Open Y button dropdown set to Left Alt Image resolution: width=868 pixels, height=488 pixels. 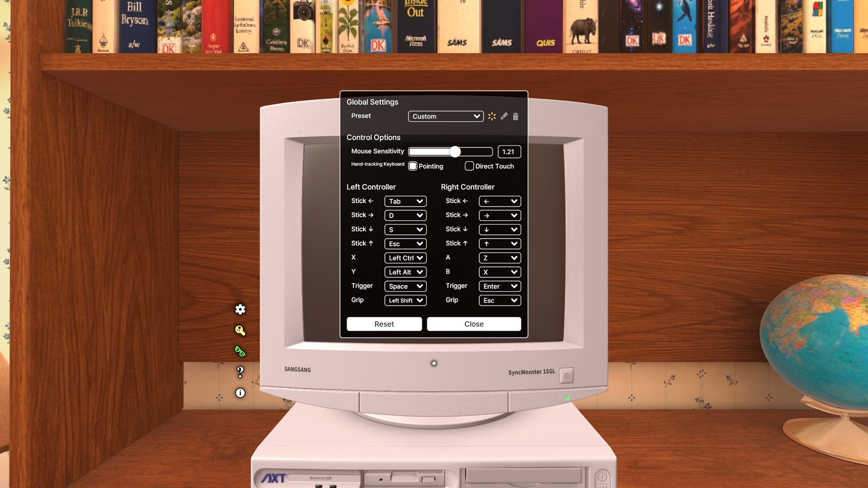(405, 272)
